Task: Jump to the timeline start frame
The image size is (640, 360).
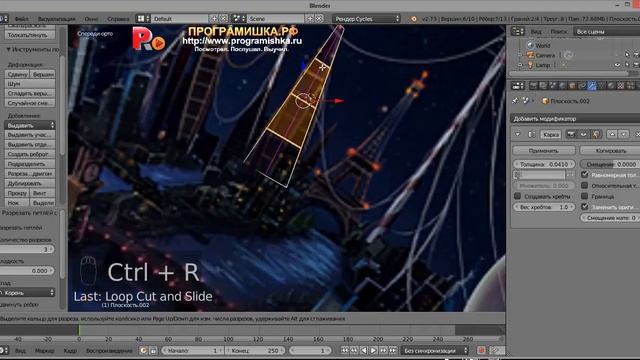Action: coord(344,350)
